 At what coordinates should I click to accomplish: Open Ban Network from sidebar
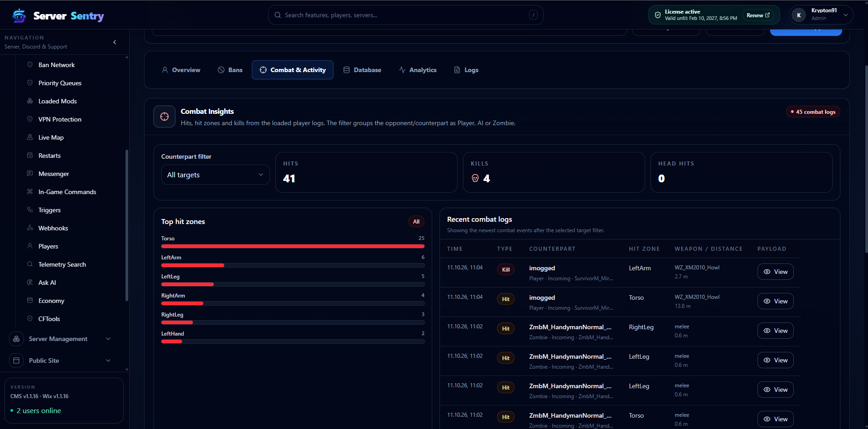pyautogui.click(x=57, y=65)
